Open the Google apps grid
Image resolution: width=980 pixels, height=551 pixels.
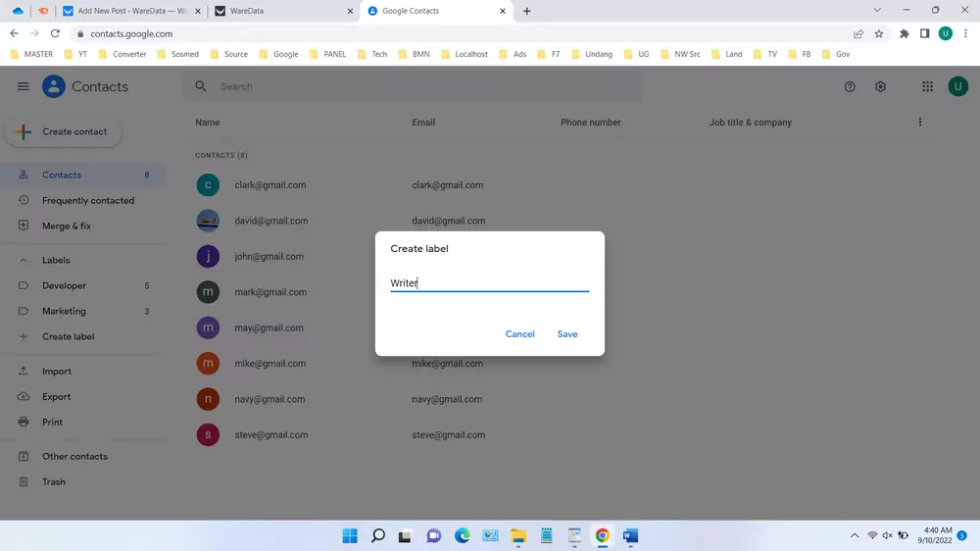point(927,86)
